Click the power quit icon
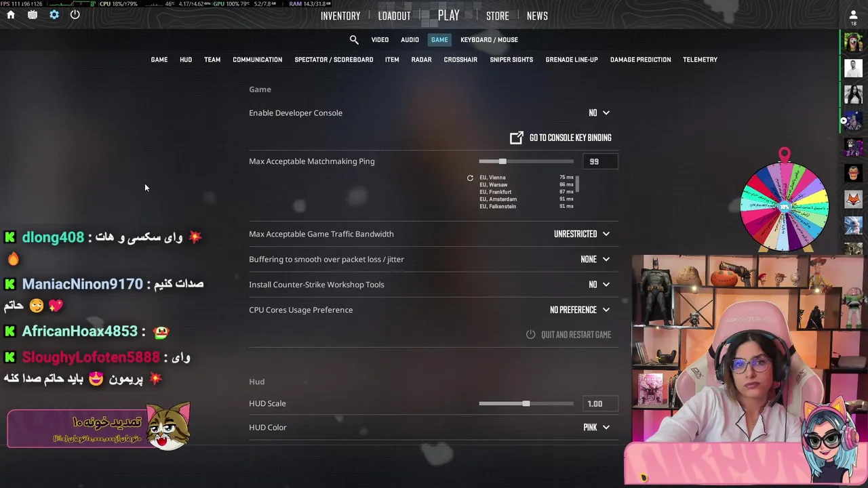Image resolution: width=868 pixels, height=488 pixels. click(x=75, y=15)
